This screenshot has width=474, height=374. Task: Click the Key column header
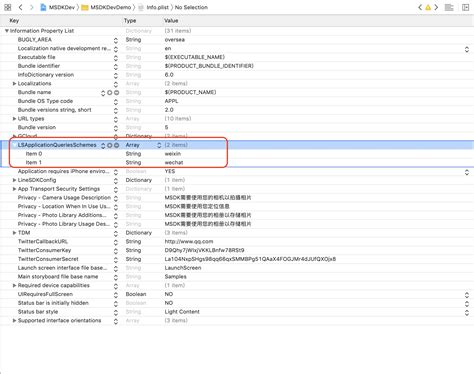14,21
